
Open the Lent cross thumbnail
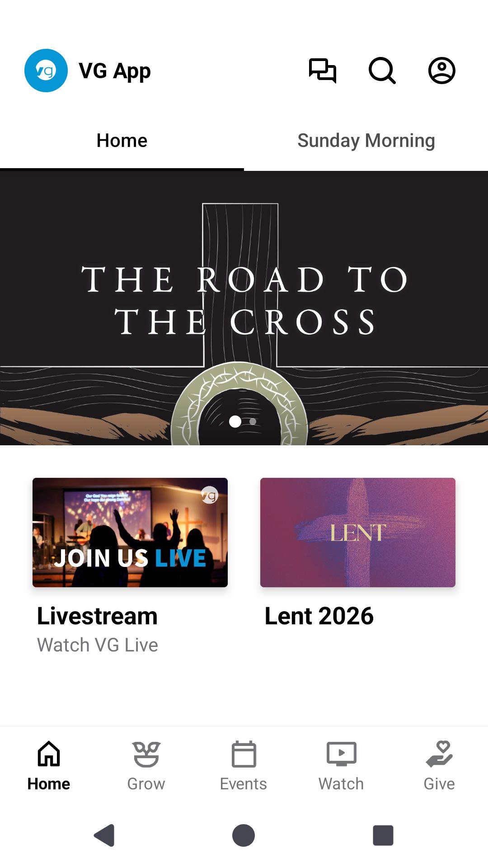358,532
